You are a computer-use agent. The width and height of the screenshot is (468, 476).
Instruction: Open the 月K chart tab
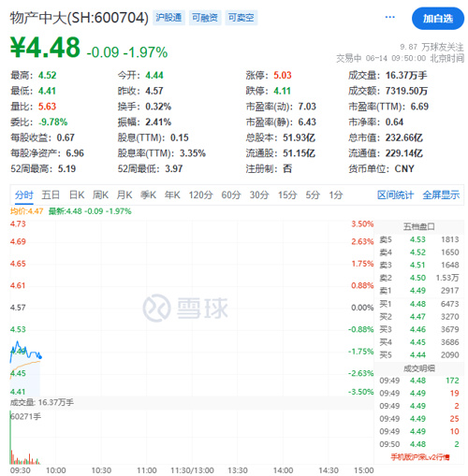pos(124,195)
